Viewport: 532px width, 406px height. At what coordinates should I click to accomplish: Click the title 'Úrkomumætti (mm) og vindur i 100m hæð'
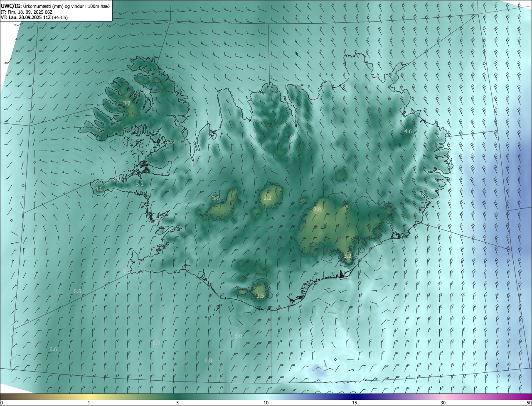point(66,5)
